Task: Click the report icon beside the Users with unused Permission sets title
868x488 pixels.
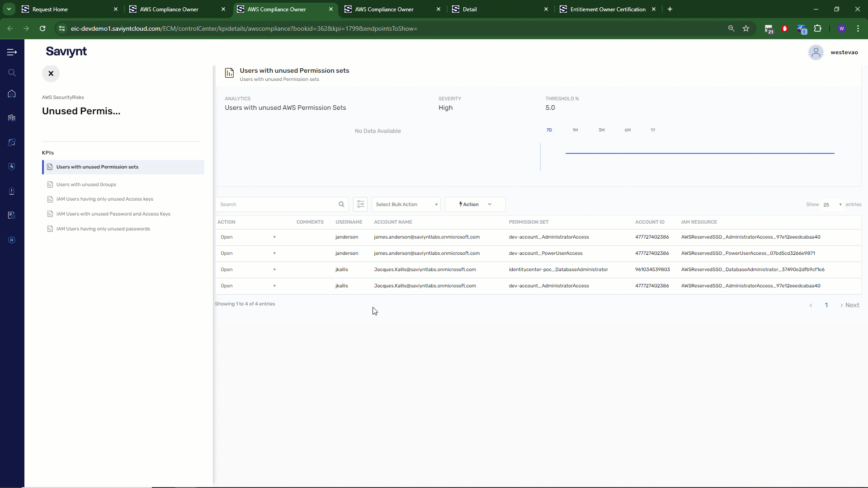Action: coord(230,73)
